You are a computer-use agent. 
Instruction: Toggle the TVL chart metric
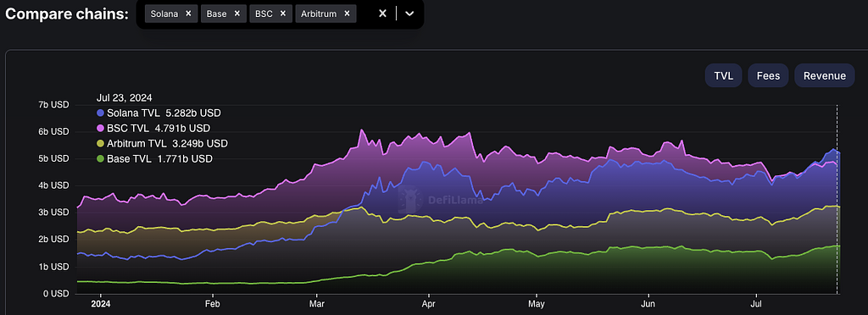click(x=724, y=75)
